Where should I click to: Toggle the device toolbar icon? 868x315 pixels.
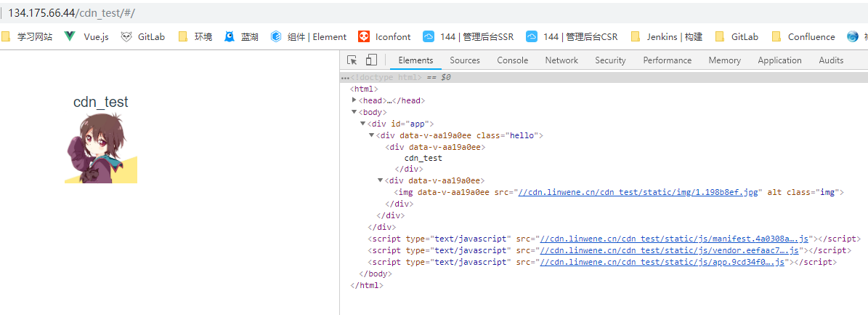tap(371, 60)
